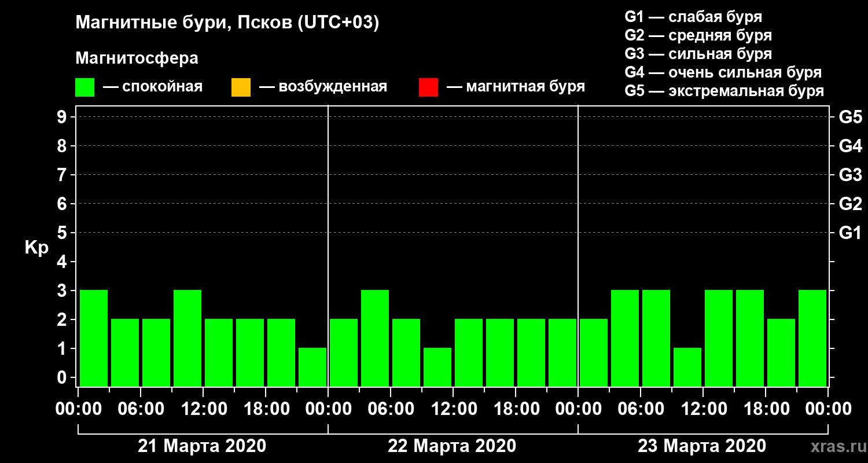Screen dimensions: 868x463
Task: Click 'G5 — экстремальная буря' legend line
Action: (724, 91)
